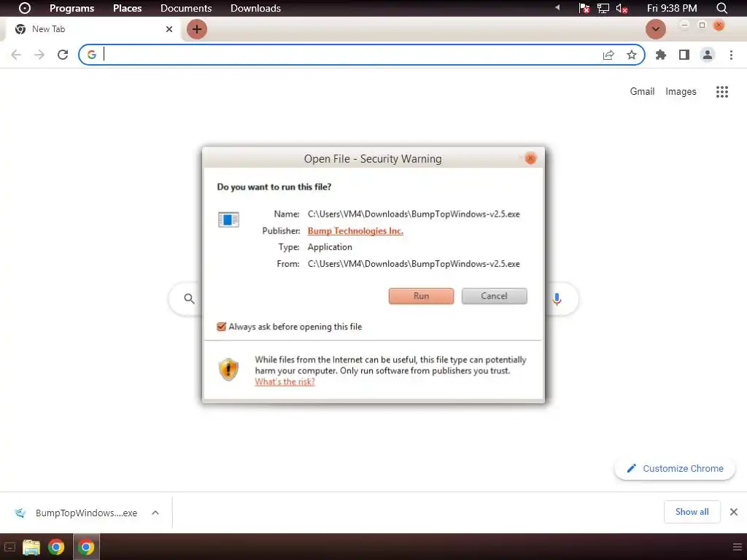
Task: Open the Documents menu
Action: point(186,8)
